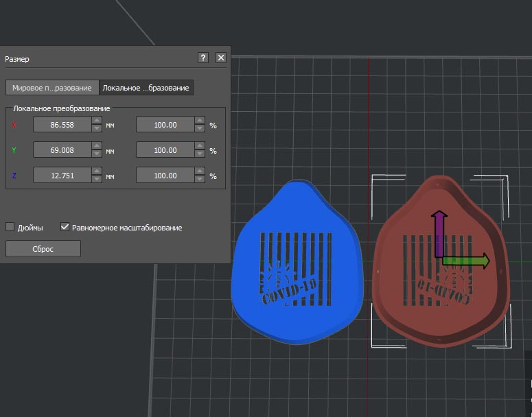Enable the Дюймы checkbox

pyautogui.click(x=10, y=227)
